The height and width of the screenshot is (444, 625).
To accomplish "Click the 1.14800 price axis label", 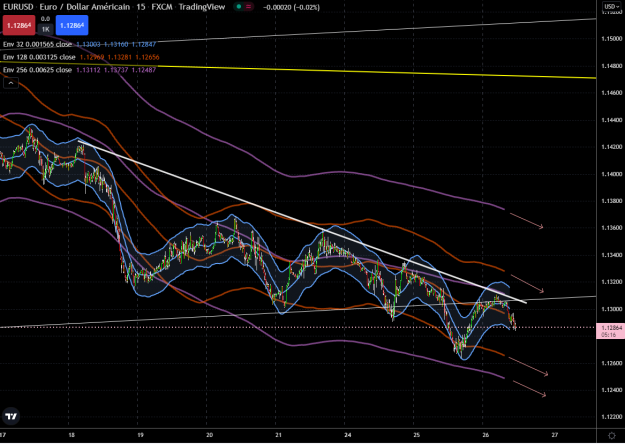I will point(611,66).
